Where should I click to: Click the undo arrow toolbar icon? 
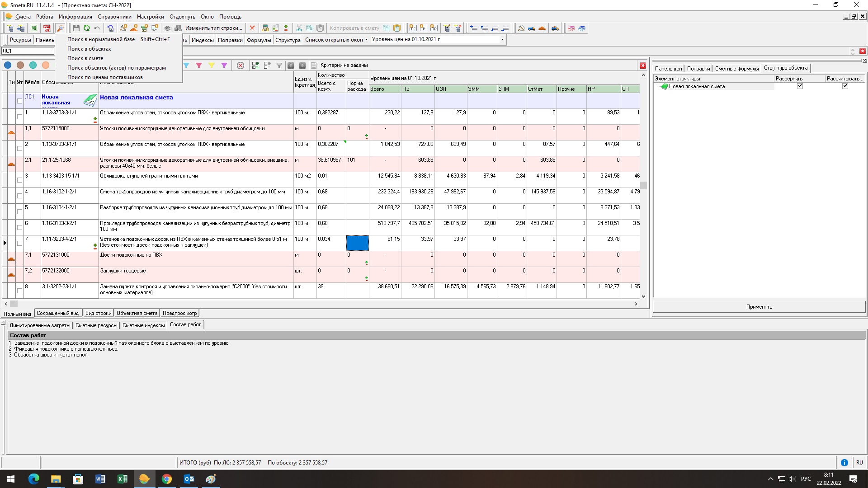pos(97,28)
